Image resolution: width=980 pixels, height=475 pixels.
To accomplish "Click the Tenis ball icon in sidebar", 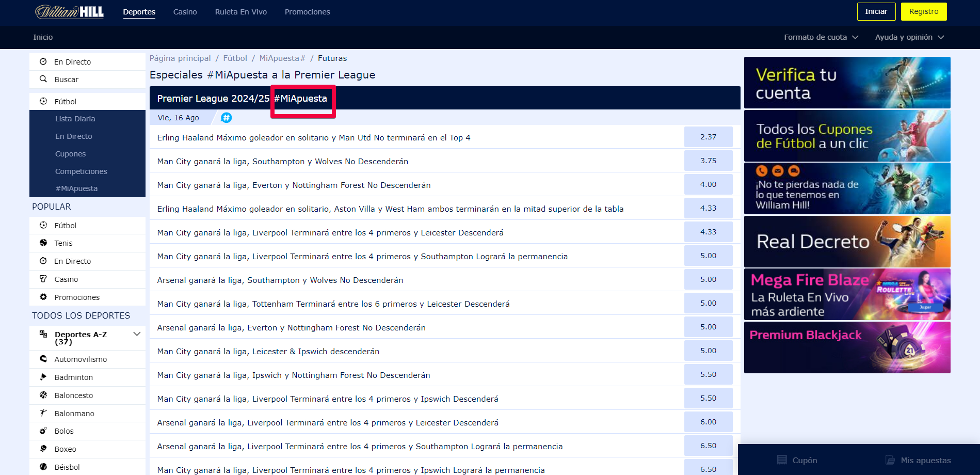I will tap(43, 243).
